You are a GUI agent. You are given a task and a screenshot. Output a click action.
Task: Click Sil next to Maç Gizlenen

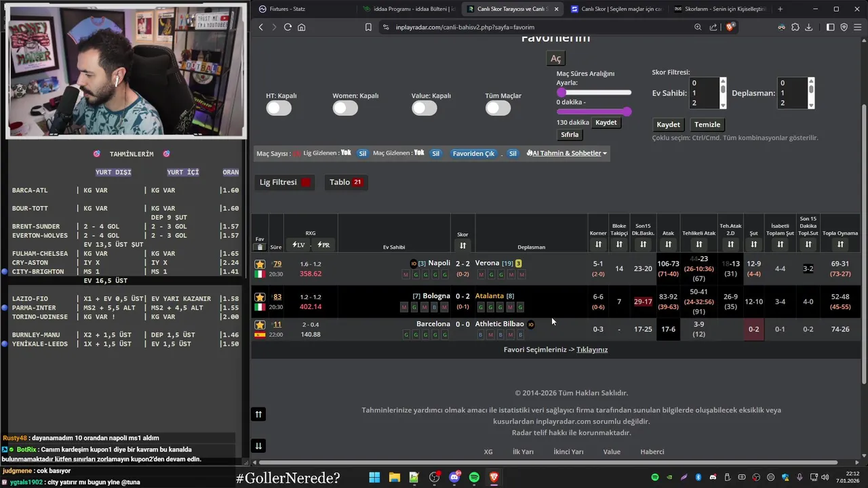tap(436, 153)
